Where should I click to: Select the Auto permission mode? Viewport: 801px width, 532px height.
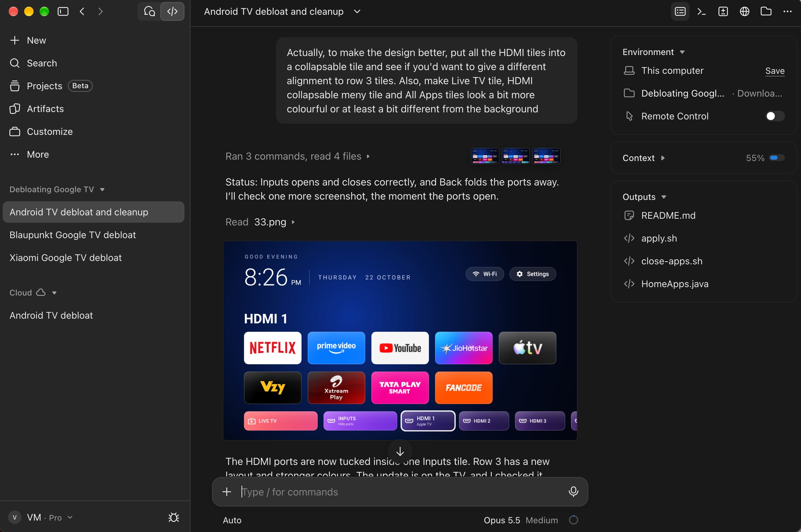[x=232, y=520]
